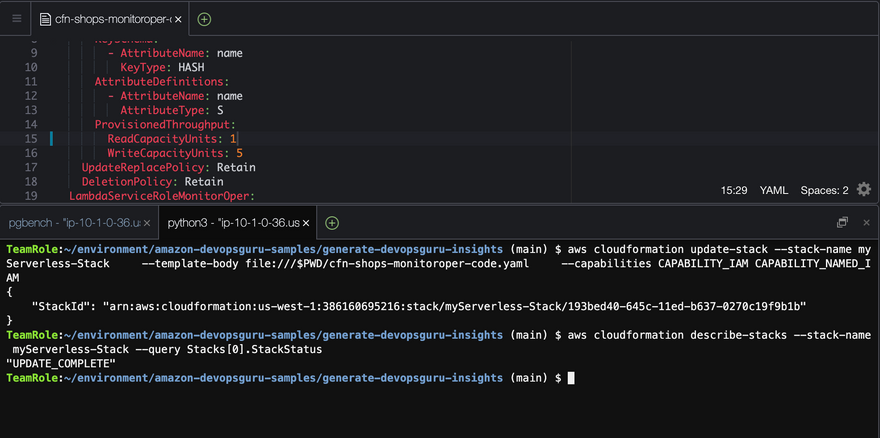
Task: Select line number 19 in gutter
Action: 31,196
